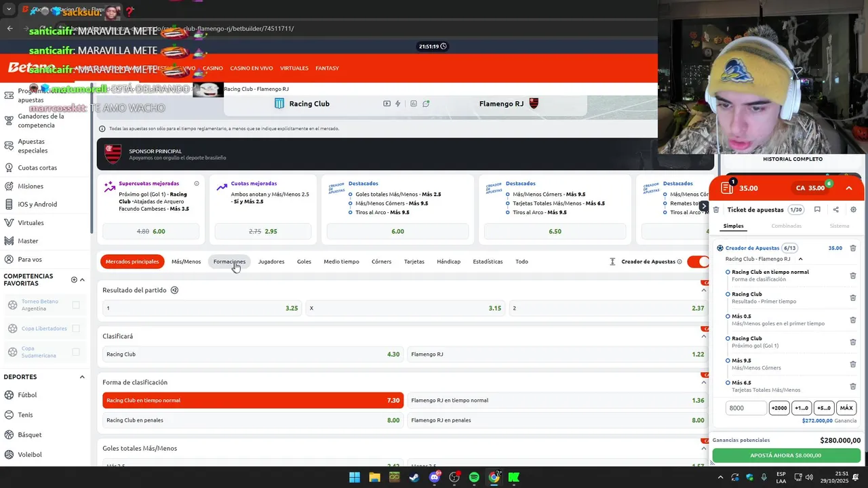Check the Copa Libertadores checkbox

click(x=76, y=329)
